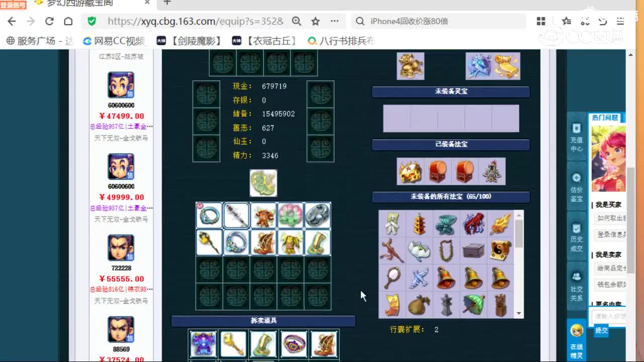644x362 pixels.
Task: Click the iPhone4回收价涨80倍 search box
Action: coord(438,21)
